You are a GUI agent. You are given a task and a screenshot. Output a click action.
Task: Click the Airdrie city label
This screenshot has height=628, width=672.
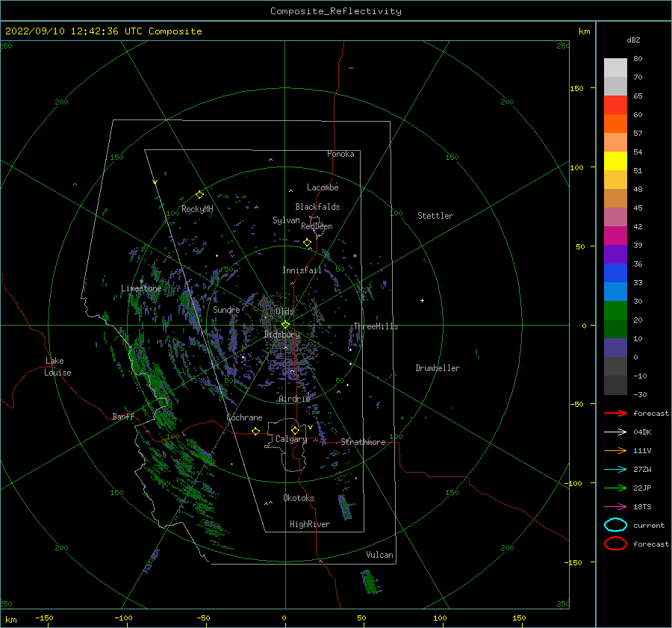click(x=294, y=399)
